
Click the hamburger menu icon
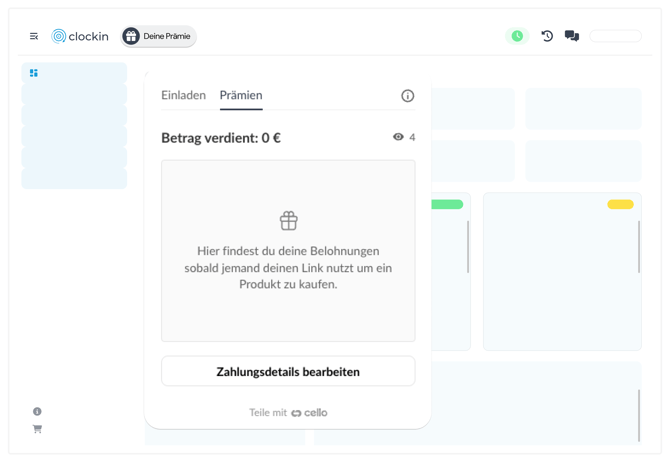click(34, 36)
